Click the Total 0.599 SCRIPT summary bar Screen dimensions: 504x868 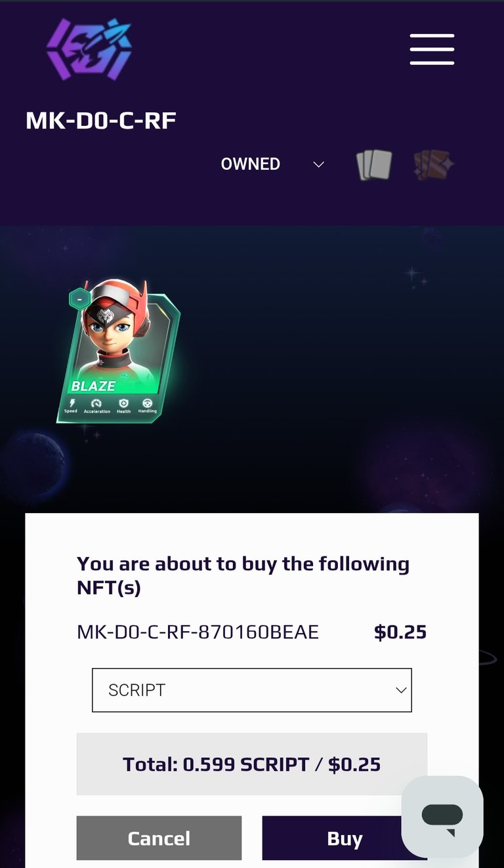coord(252,764)
